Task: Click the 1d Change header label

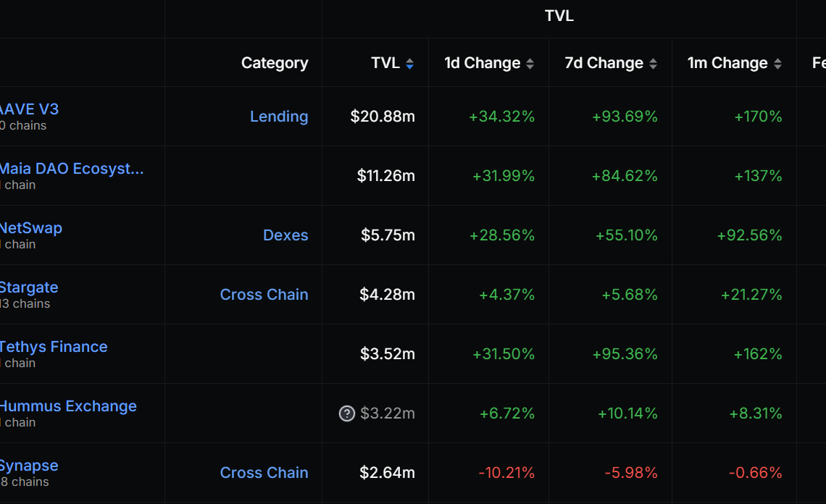Action: pyautogui.click(x=482, y=63)
